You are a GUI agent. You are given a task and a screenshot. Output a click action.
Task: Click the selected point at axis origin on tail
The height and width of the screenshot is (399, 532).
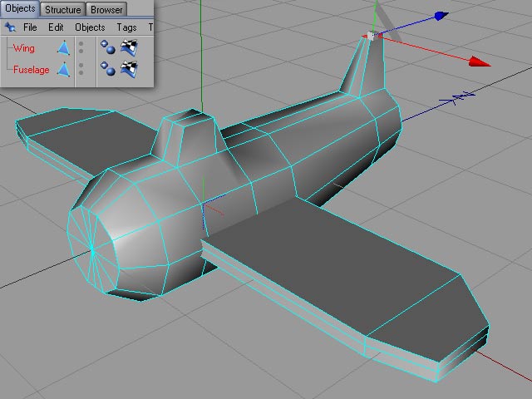coord(371,36)
